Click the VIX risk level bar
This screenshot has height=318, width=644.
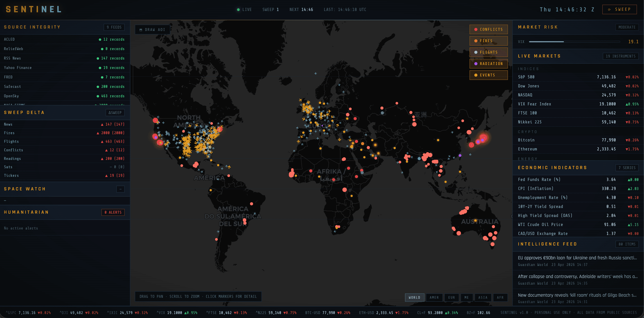pos(574,42)
